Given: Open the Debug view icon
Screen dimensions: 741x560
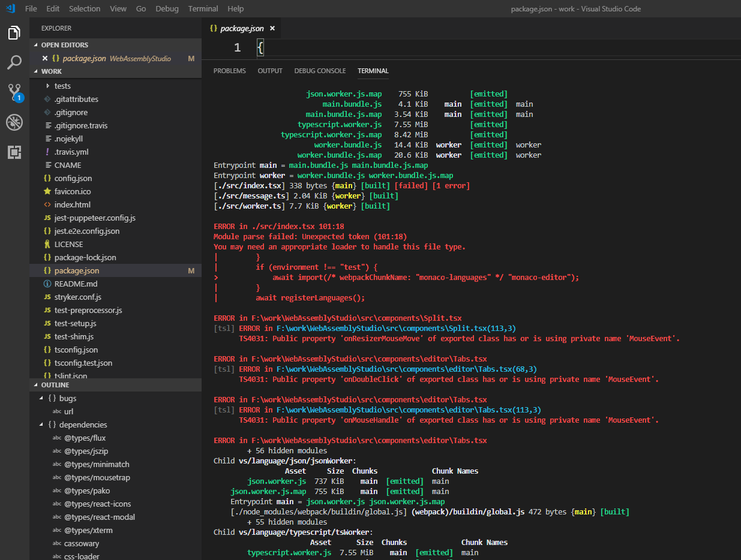Looking at the screenshot, I should coord(14,122).
